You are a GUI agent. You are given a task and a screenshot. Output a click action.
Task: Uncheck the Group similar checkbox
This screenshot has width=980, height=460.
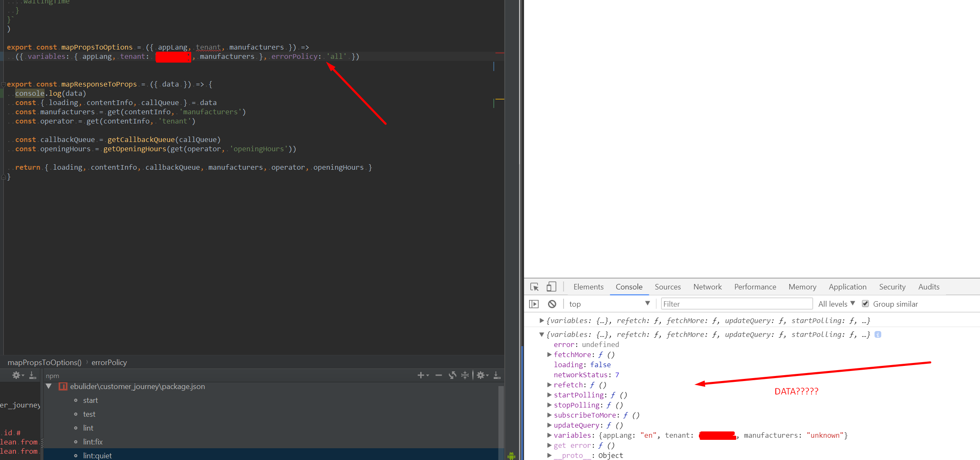coord(865,304)
